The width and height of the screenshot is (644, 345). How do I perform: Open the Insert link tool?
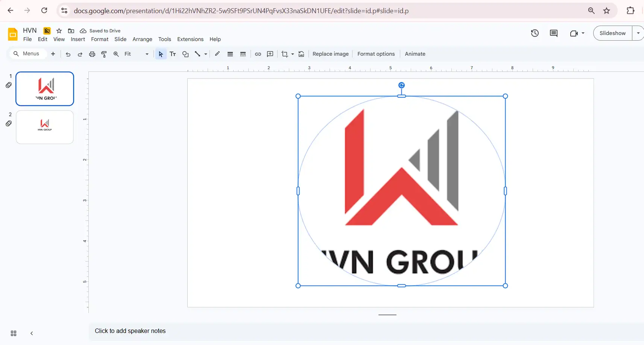258,54
